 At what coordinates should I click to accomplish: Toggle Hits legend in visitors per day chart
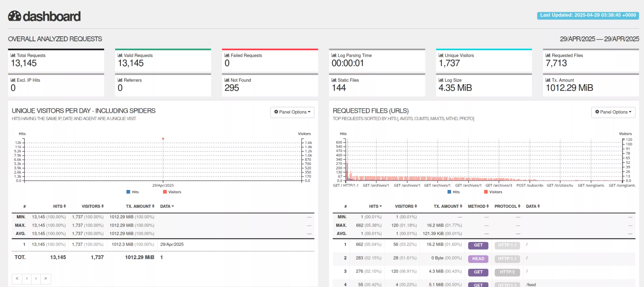coord(132,192)
